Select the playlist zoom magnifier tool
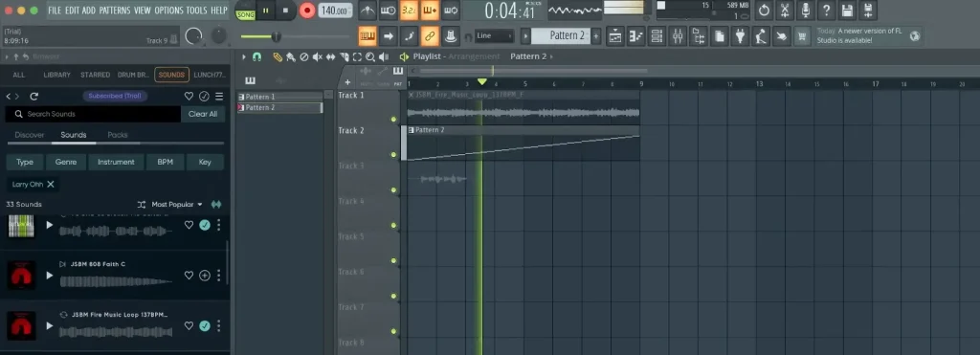 (x=370, y=56)
